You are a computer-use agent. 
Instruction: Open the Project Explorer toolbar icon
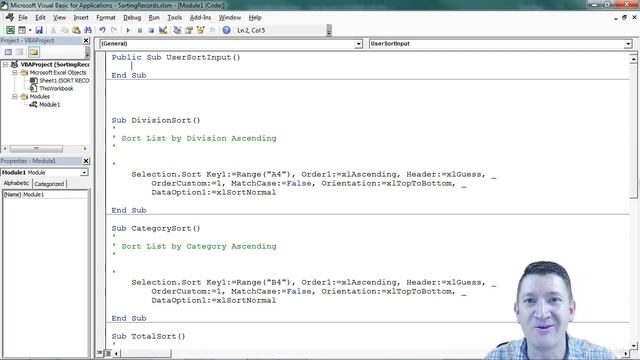pos(177,30)
